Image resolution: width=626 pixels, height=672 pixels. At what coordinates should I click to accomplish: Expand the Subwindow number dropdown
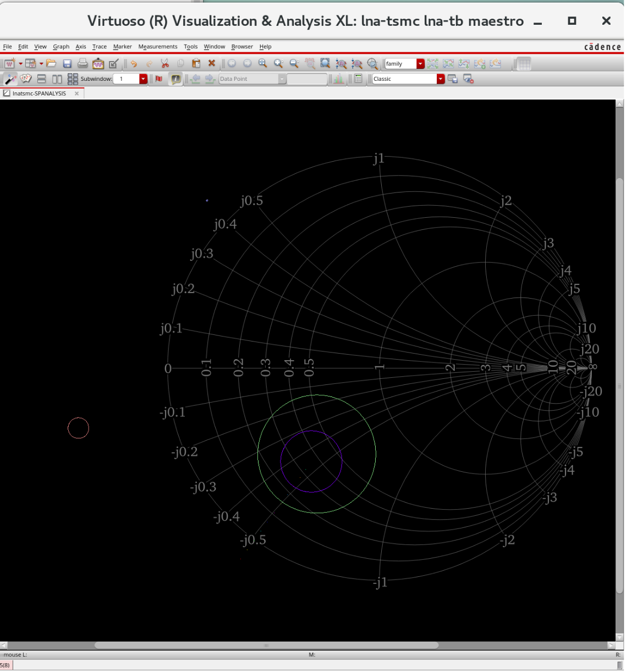pos(144,79)
